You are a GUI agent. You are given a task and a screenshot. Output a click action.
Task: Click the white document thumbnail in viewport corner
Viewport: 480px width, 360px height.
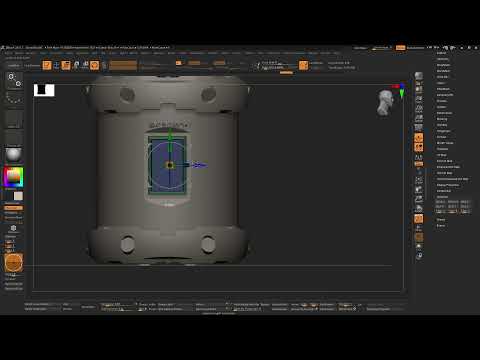tap(44, 90)
